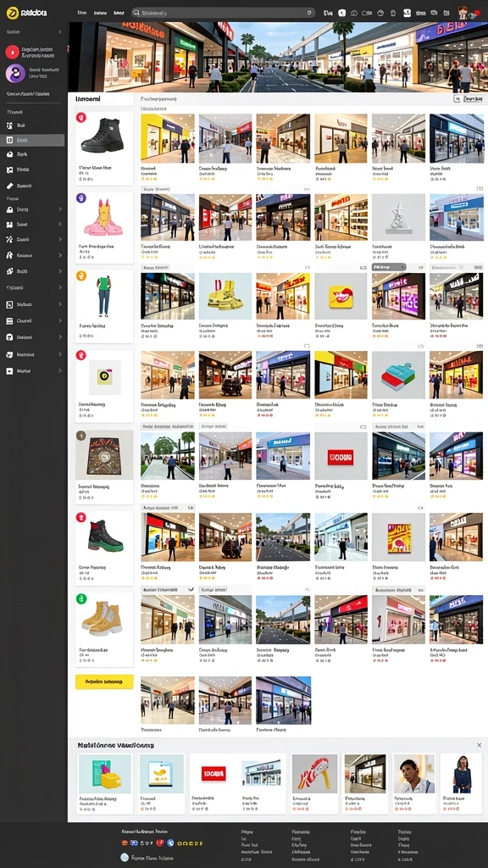Open the user avatar with red notification badge
This screenshot has width=488, height=868.
(463, 12)
